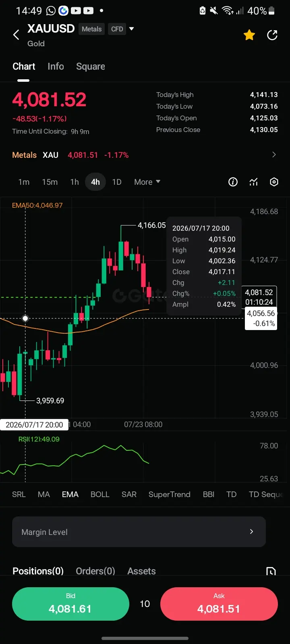Image resolution: width=290 pixels, height=644 pixels.
Task: Enable the TD Sequential indicator
Action: coord(266,494)
